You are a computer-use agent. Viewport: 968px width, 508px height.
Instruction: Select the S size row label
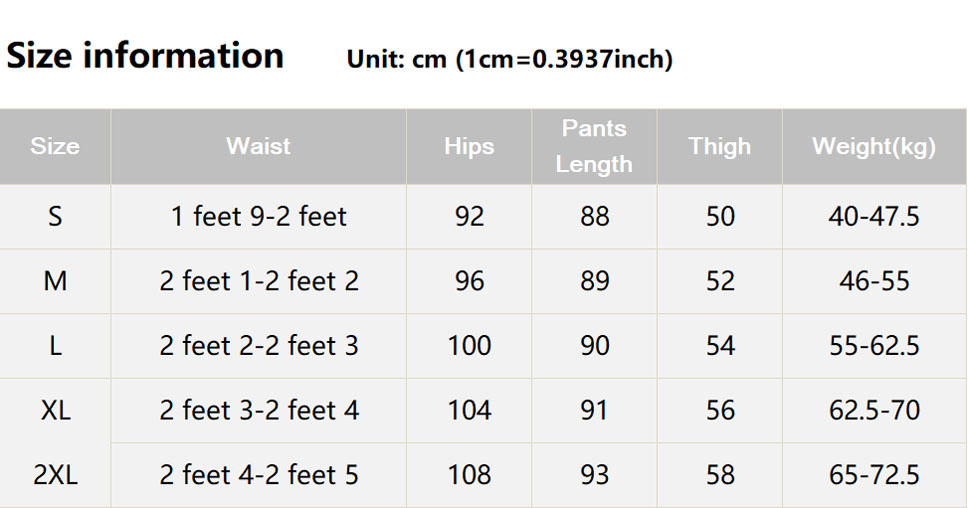(x=55, y=217)
